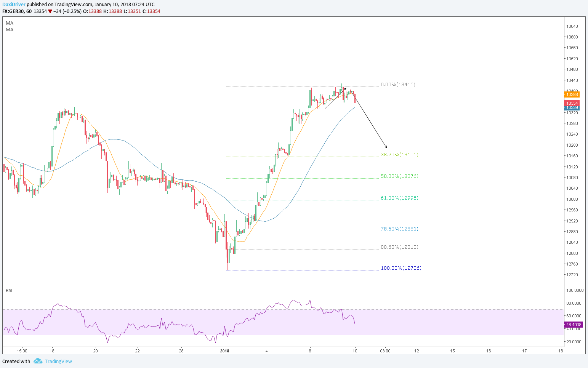This screenshot has height=368, width=588.
Task: Click the C:13354 close value
Action: [x=152, y=11]
